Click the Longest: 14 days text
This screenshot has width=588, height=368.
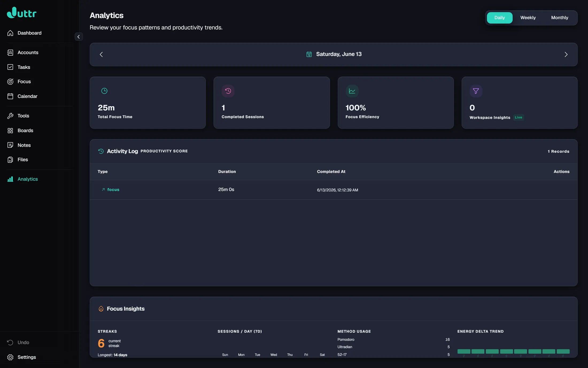[113, 355]
